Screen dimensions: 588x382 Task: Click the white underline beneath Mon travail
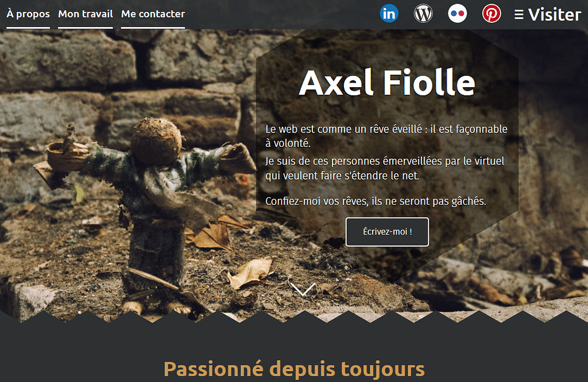pyautogui.click(x=86, y=28)
